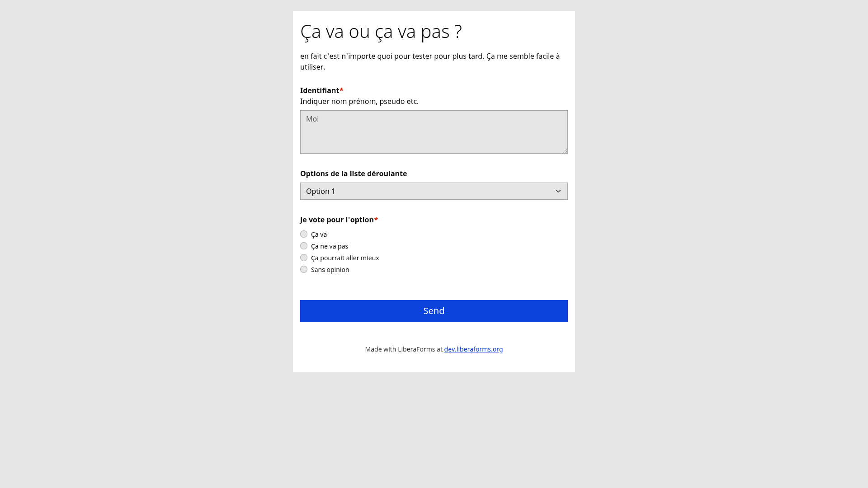868x488 pixels.
Task: Click the "Indiquer nom prénom, pseudo etc." hint text
Action: [359, 101]
